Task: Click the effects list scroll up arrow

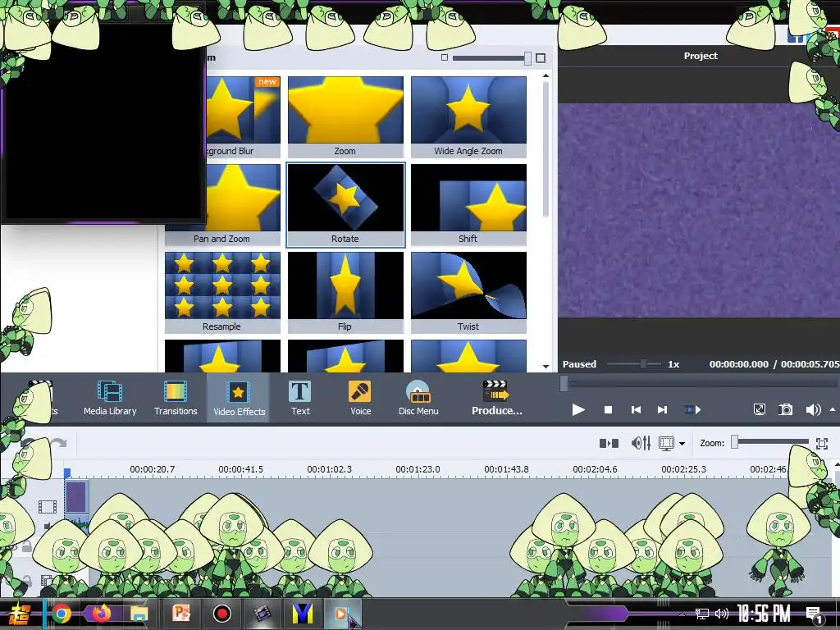Action: tap(546, 76)
